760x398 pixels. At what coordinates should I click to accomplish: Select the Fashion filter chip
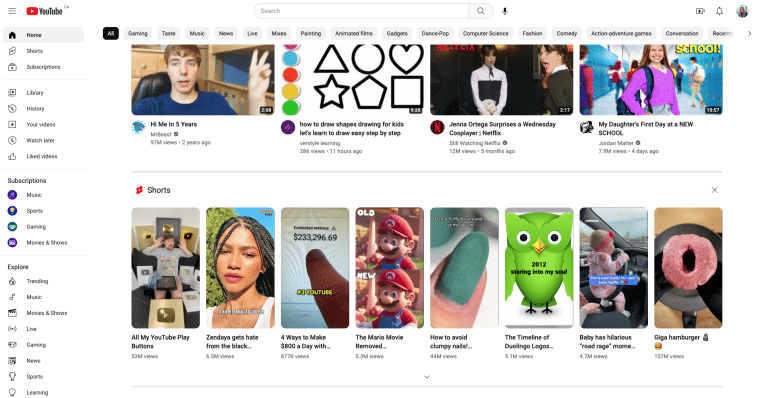532,33
